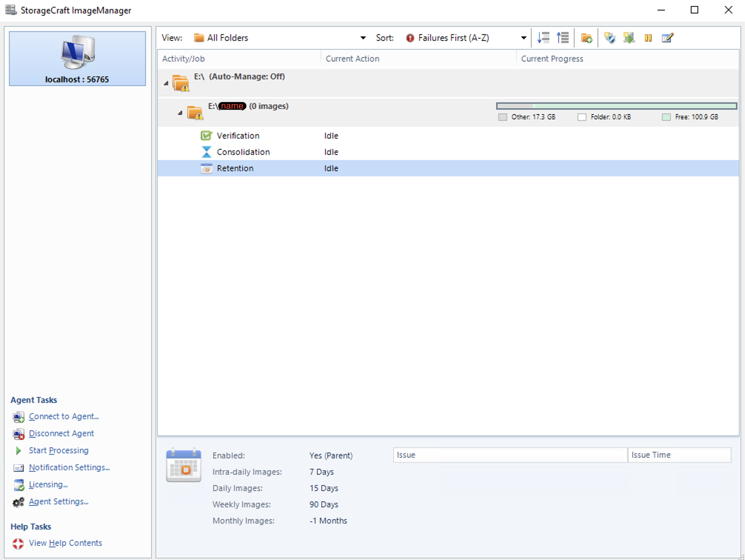This screenshot has width=745, height=560.
Task: Open the Licensing link
Action: coord(49,484)
